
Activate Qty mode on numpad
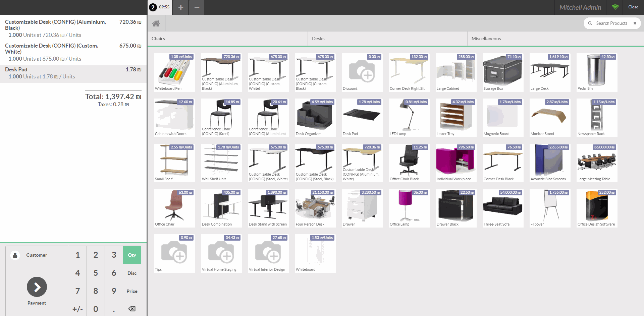coord(132,255)
